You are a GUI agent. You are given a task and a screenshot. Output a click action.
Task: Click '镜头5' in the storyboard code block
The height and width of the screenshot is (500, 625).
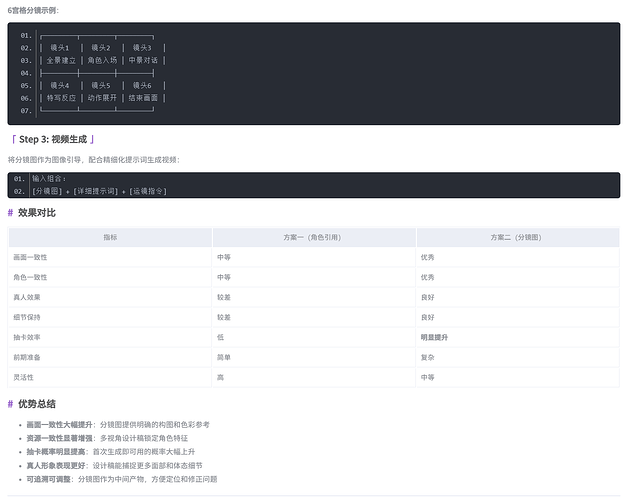click(x=101, y=85)
